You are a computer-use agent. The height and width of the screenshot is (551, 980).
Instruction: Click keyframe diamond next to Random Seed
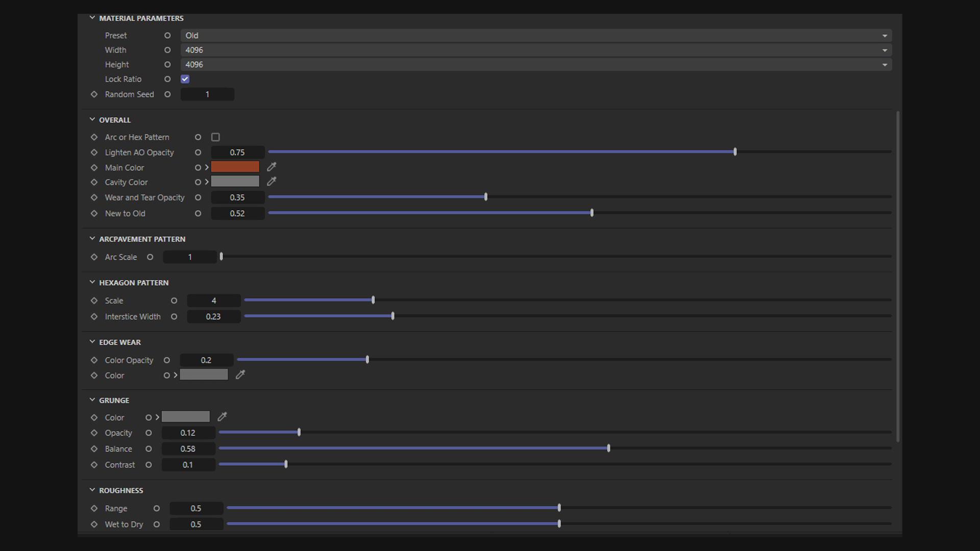click(94, 94)
